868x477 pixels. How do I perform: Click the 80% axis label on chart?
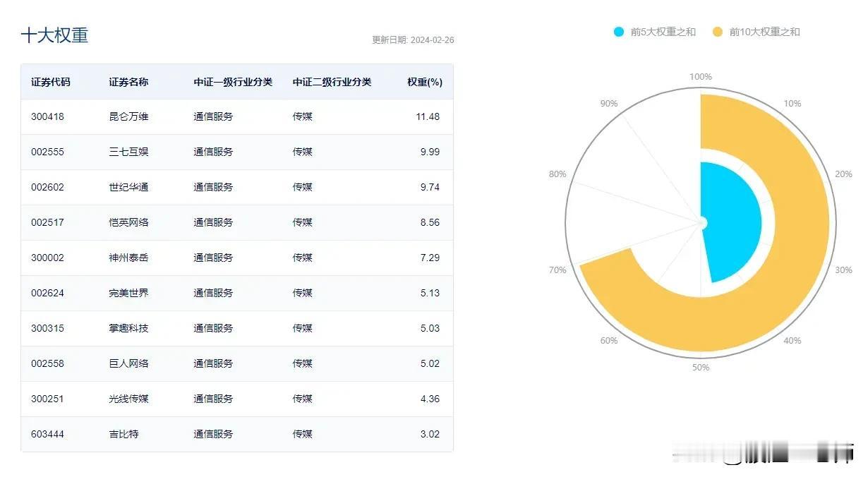tap(557, 174)
